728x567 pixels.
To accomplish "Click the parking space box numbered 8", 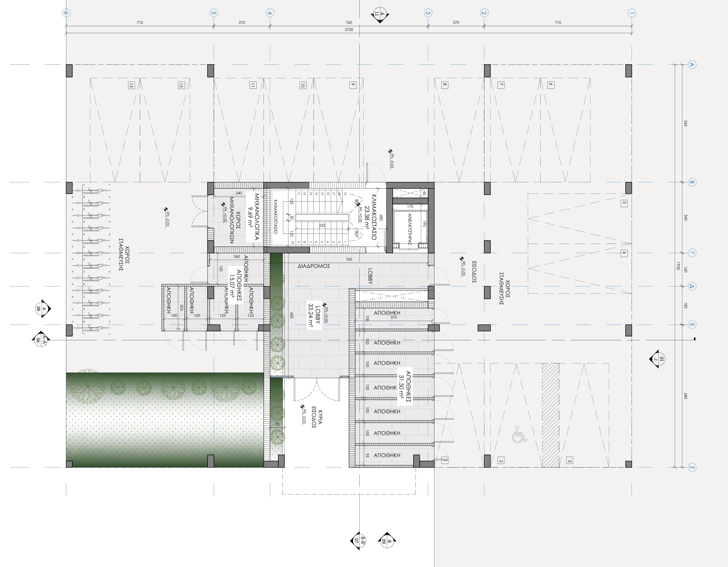I will click(444, 85).
